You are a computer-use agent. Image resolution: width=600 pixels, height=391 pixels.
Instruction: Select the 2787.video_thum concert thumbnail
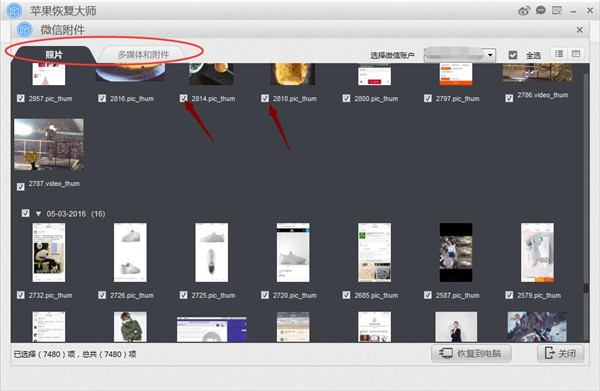[49, 144]
